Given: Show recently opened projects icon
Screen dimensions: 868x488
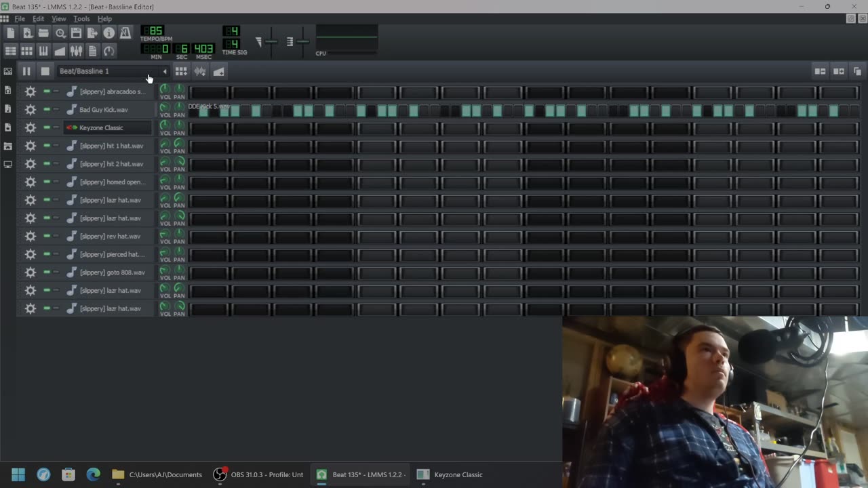Looking at the screenshot, I should pos(60,33).
